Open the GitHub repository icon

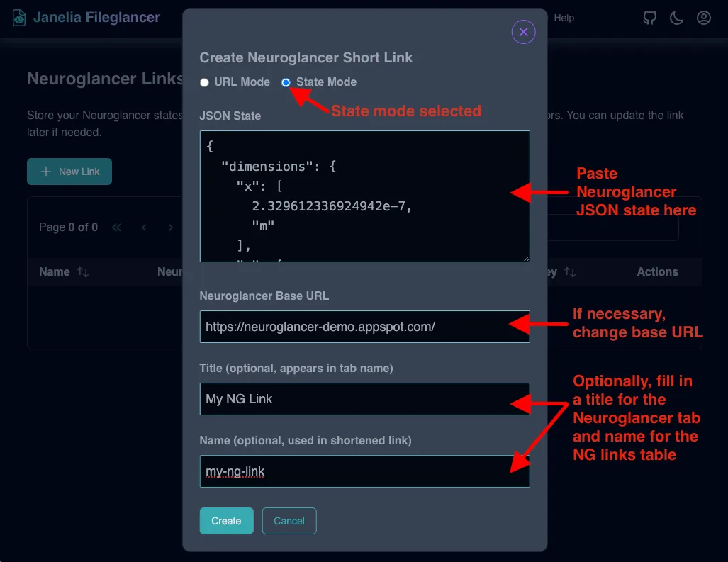[649, 18]
